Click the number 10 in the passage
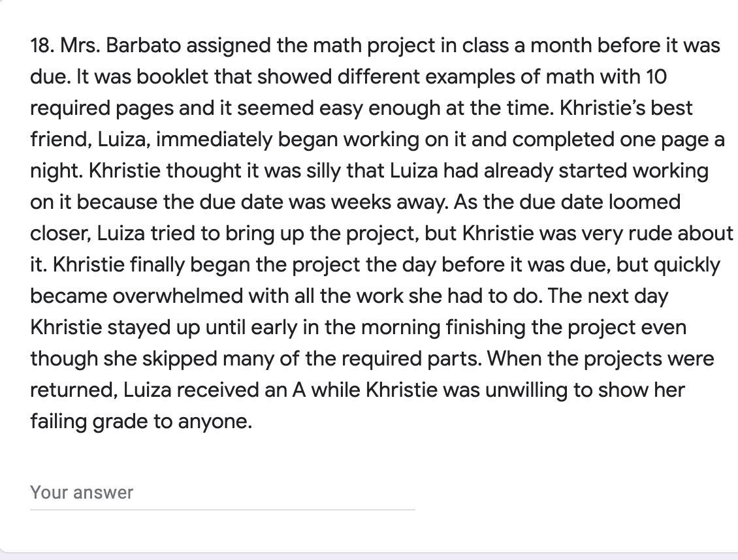This screenshot has height=560, width=738. tap(656, 77)
